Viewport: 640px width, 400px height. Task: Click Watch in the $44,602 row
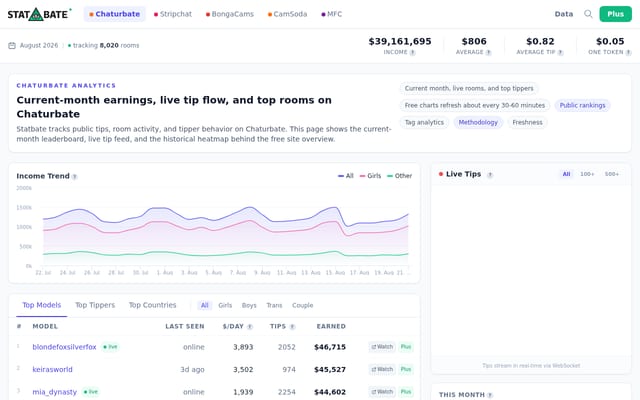[x=382, y=392]
